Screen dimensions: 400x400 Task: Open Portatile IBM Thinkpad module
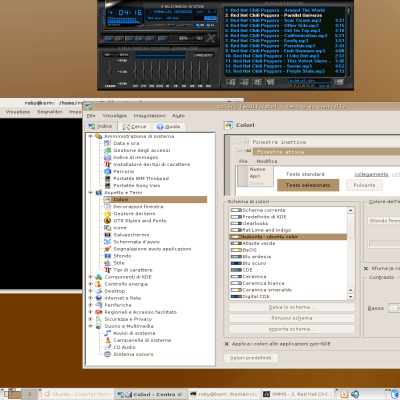(x=136, y=178)
